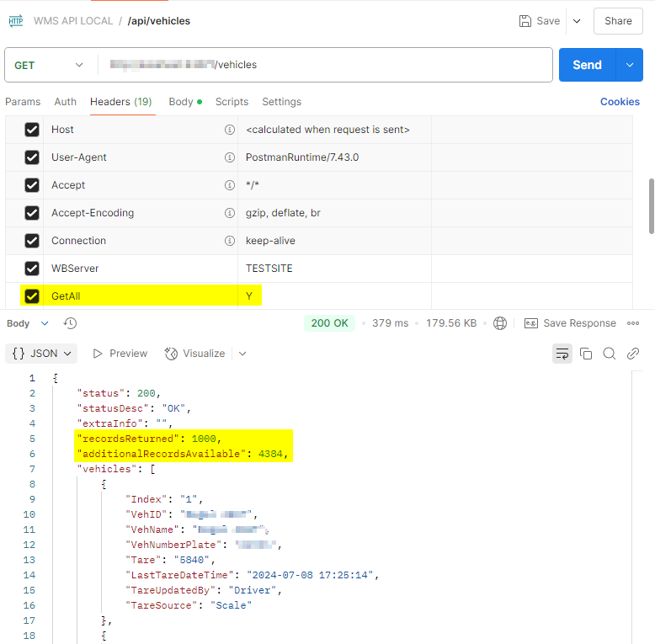Click the GetAll header value Y
655x644 pixels.
(249, 296)
